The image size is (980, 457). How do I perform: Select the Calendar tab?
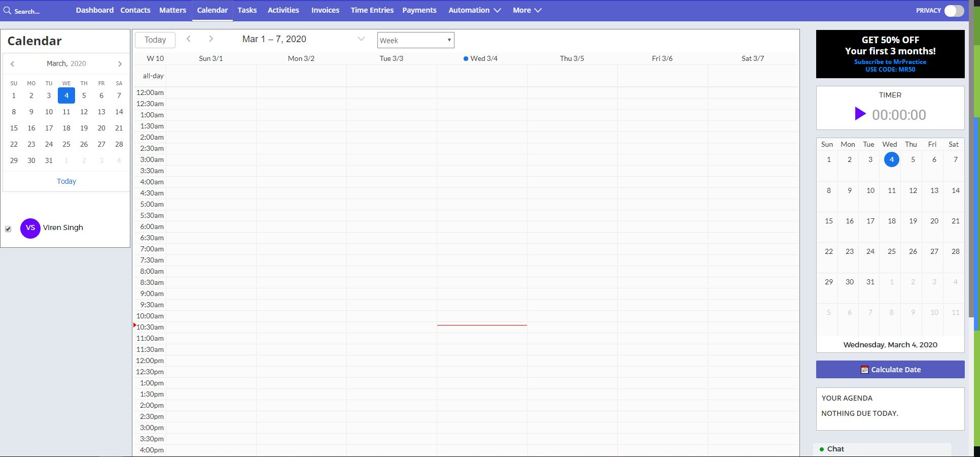(x=212, y=10)
